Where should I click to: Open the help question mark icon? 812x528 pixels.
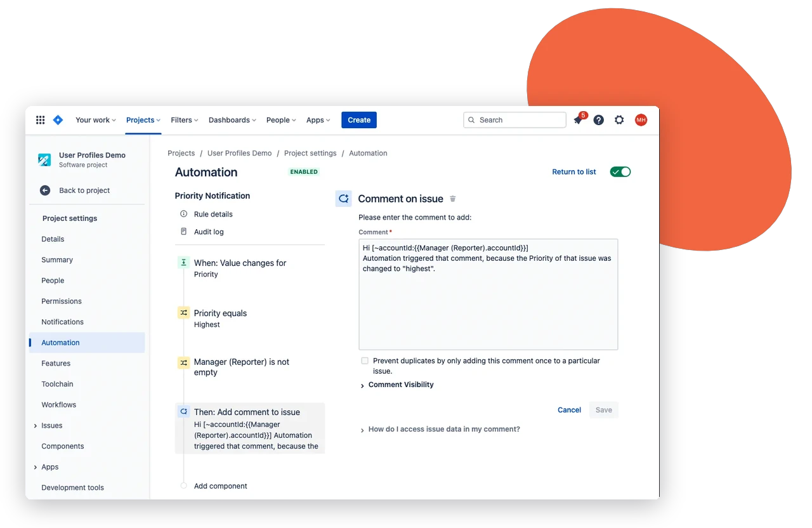(x=598, y=120)
